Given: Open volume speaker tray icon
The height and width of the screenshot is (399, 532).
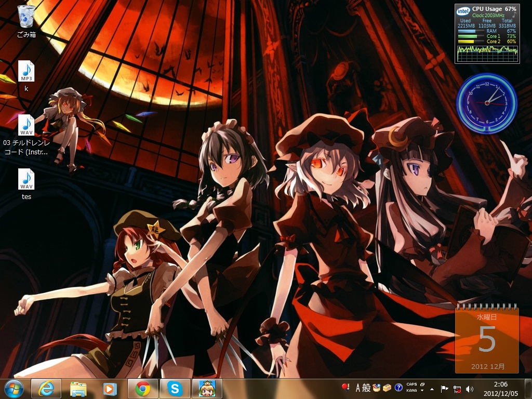Looking at the screenshot, I should (x=470, y=389).
